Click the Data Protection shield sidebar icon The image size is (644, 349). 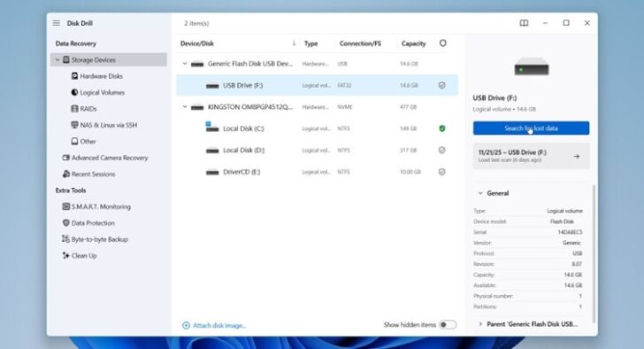(65, 223)
